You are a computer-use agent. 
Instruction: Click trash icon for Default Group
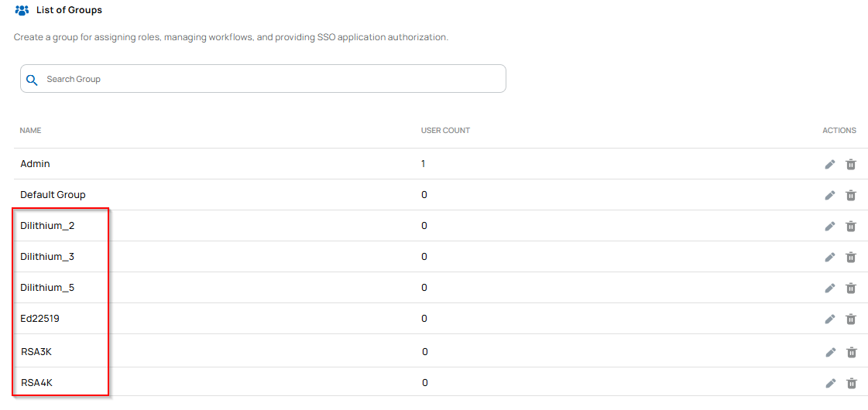coord(850,195)
